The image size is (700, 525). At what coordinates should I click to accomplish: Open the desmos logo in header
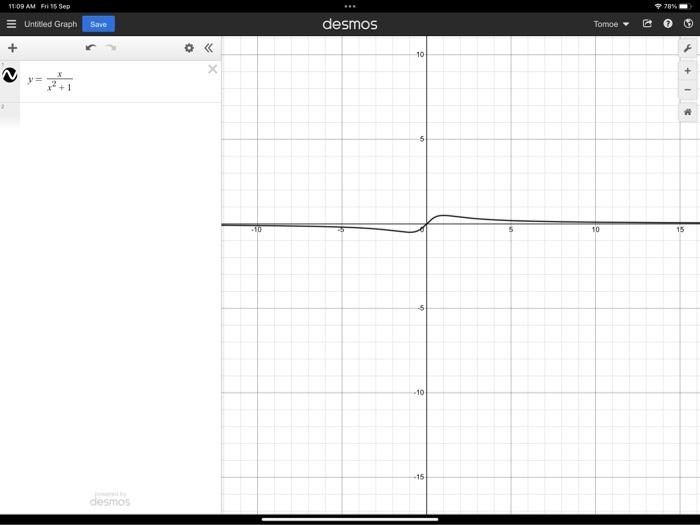(350, 24)
